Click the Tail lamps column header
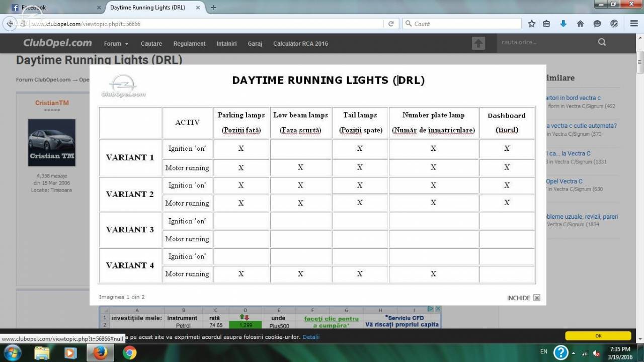644x362 pixels. tap(360, 123)
